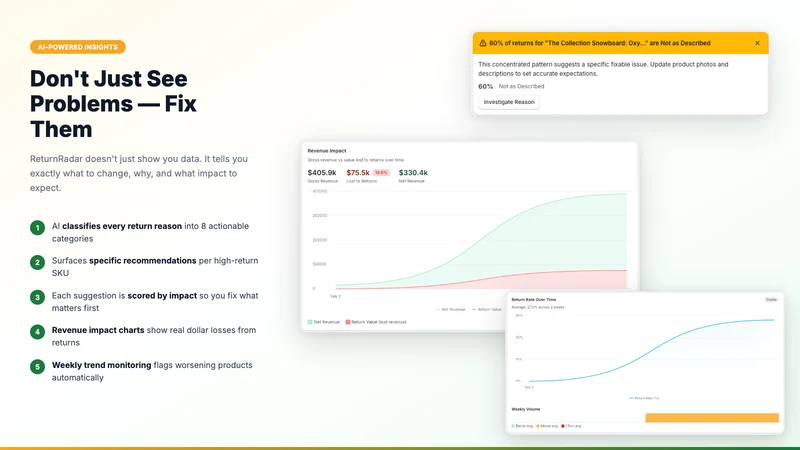Click the 16.6% pink percentage badge
Screen dimensions: 800x450
(x=381, y=173)
